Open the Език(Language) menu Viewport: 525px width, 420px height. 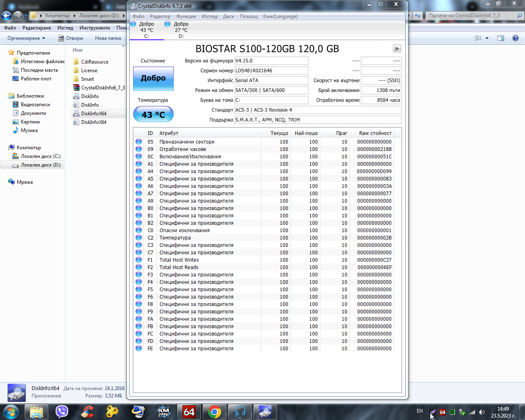[x=280, y=16]
